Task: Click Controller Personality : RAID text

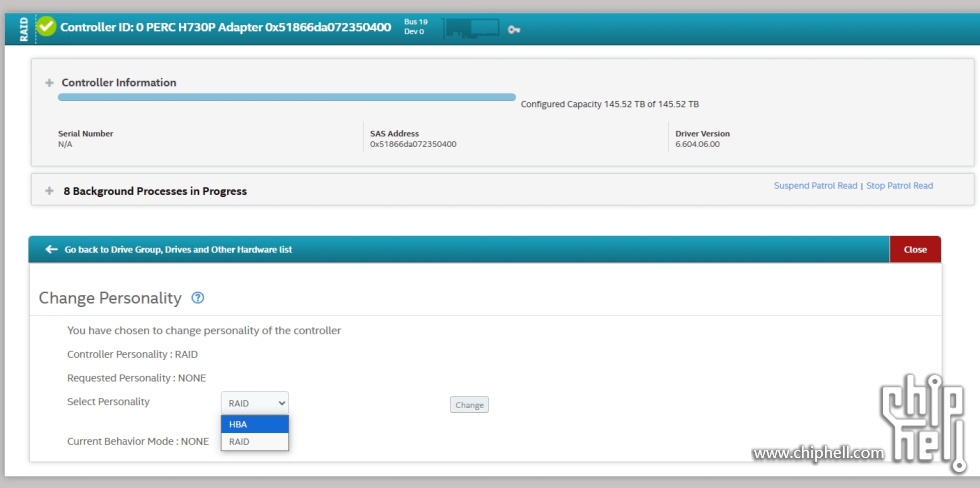Action: coord(132,354)
